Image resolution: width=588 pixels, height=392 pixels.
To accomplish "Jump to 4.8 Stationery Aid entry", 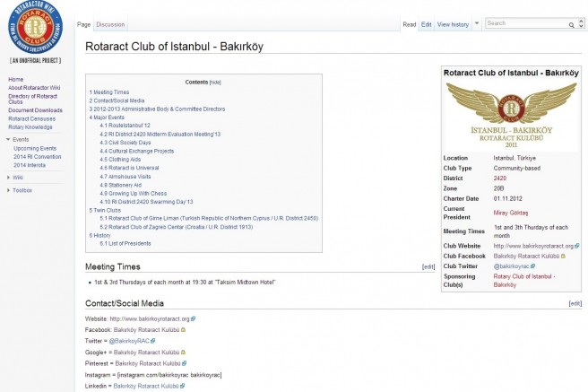I will click(x=120, y=186).
